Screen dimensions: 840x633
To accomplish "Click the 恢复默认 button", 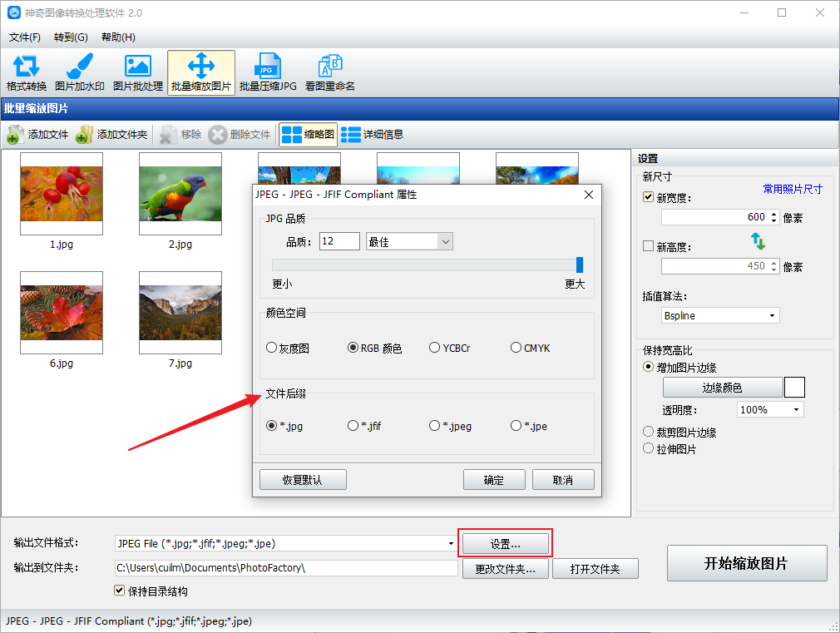I will [x=303, y=480].
